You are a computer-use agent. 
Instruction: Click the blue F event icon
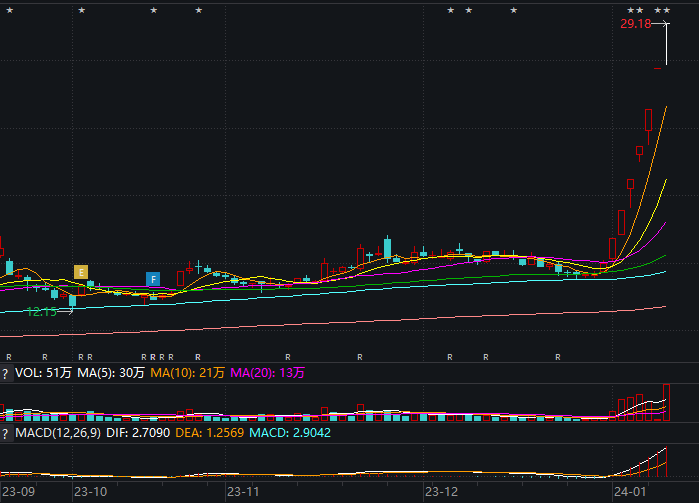(x=153, y=279)
